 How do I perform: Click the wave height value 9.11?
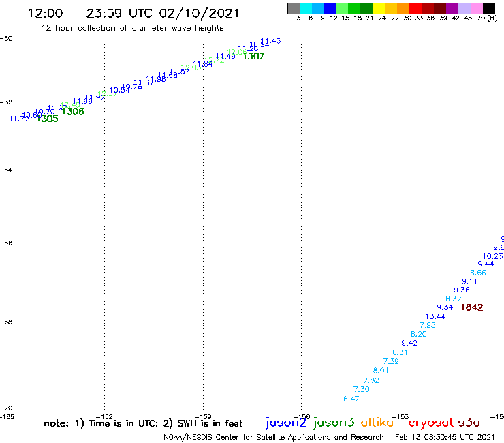pyautogui.click(x=470, y=281)
